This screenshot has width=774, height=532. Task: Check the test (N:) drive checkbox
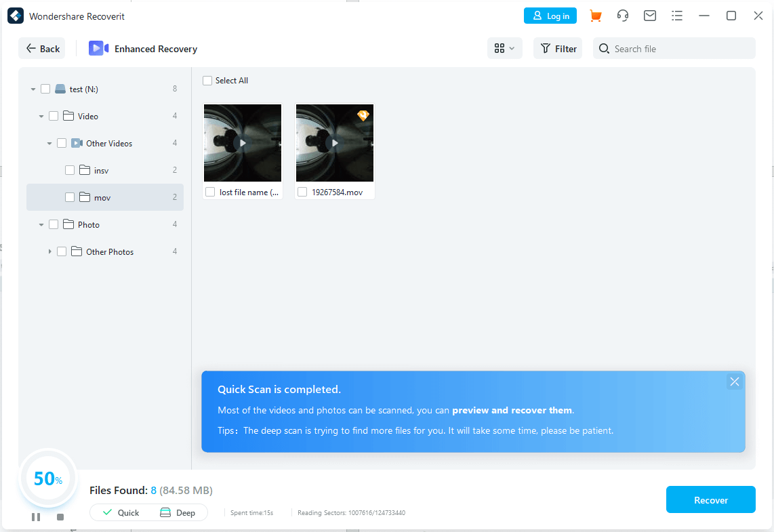click(45, 89)
